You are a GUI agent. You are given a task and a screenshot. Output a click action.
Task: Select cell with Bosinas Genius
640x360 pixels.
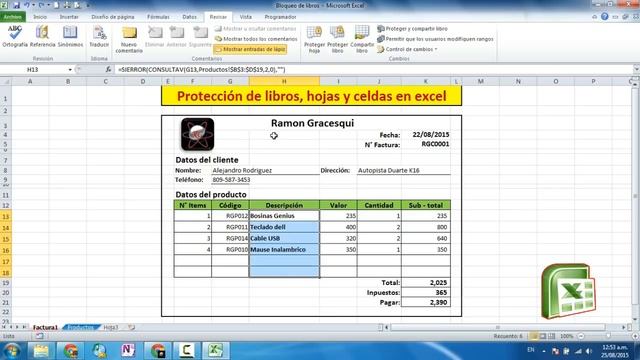[284, 216]
